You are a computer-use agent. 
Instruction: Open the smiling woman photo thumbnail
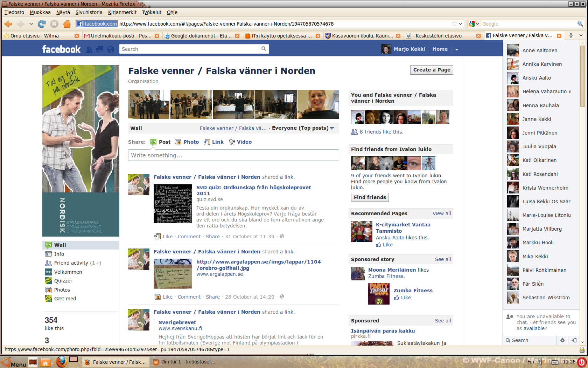[x=318, y=104]
